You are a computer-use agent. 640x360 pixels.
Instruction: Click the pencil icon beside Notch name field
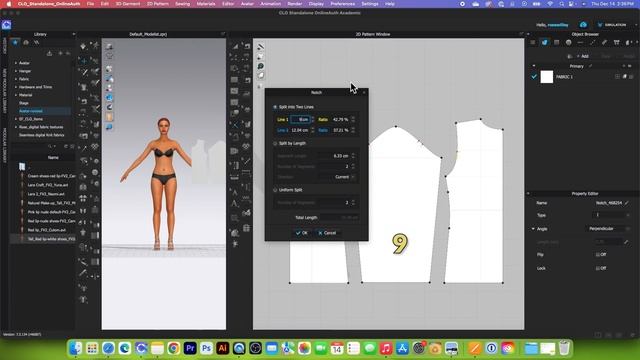pyautogui.click(x=627, y=203)
